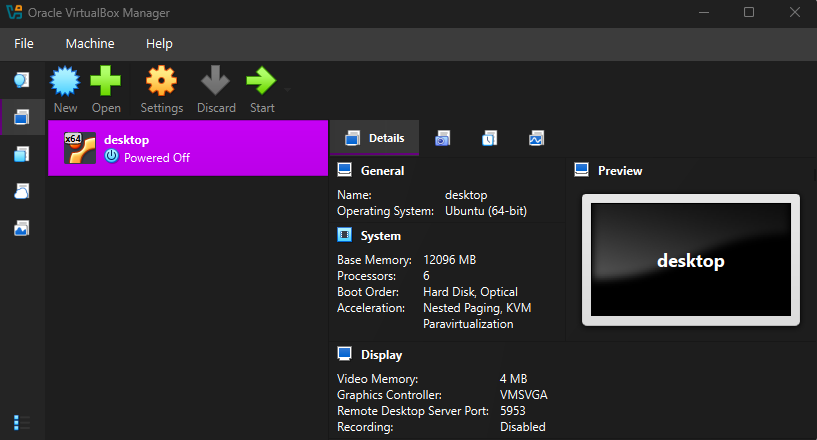Click the Powered Off power-state icon
This screenshot has width=817, height=440.
tap(112, 156)
